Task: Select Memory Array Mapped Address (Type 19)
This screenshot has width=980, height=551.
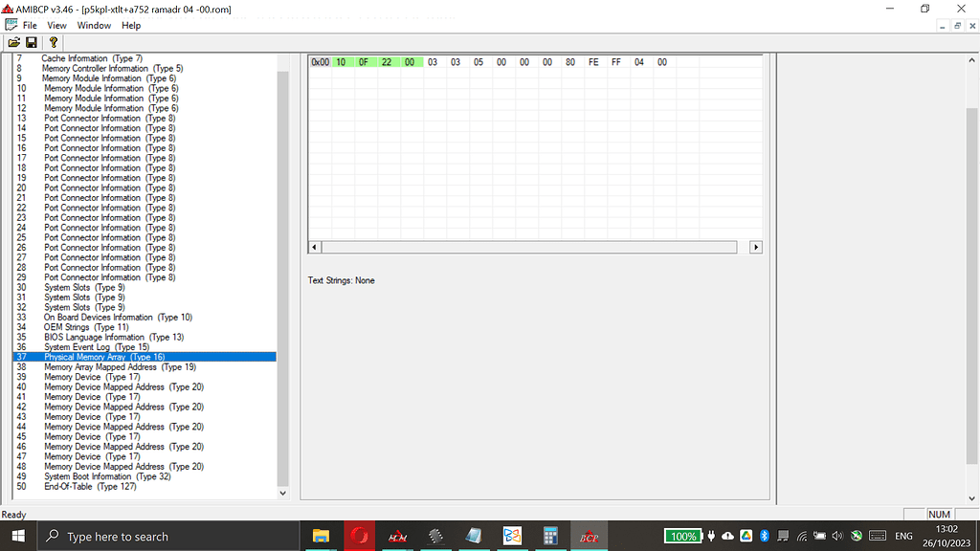Action: [120, 367]
